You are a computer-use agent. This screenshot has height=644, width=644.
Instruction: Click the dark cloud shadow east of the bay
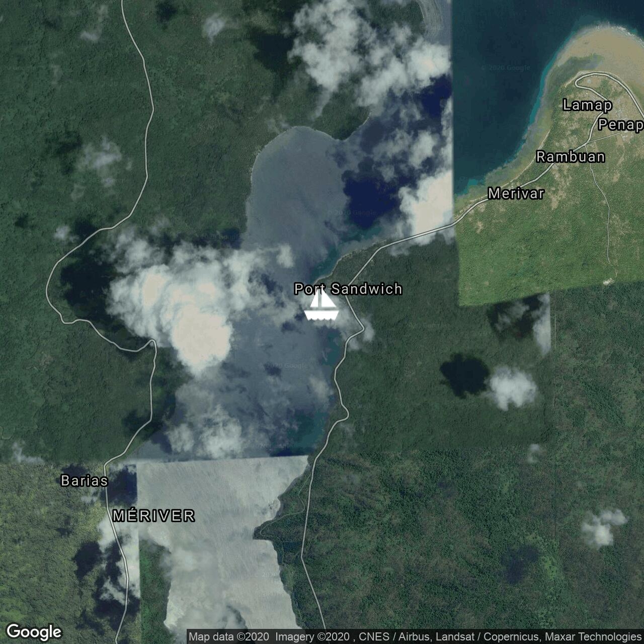(x=464, y=375)
